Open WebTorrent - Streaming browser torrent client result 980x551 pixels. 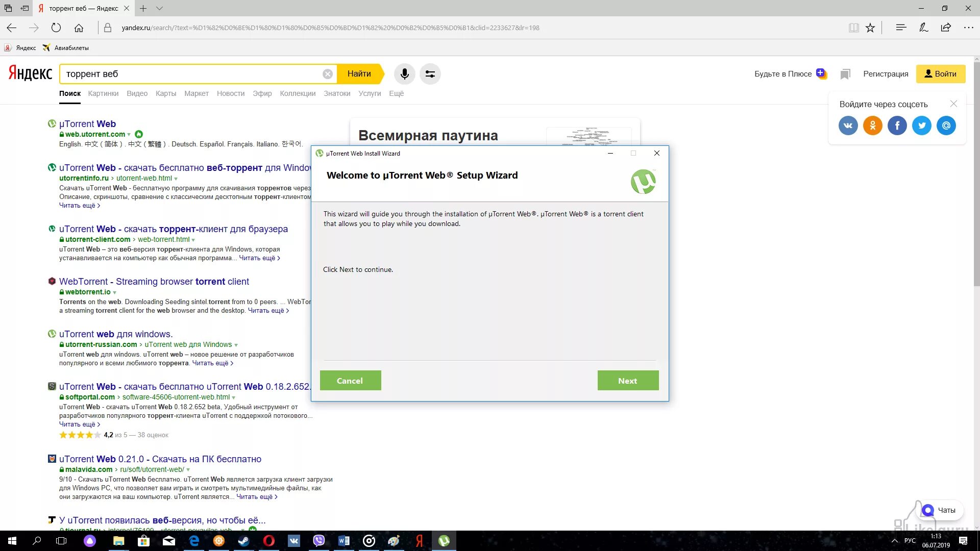(x=154, y=282)
